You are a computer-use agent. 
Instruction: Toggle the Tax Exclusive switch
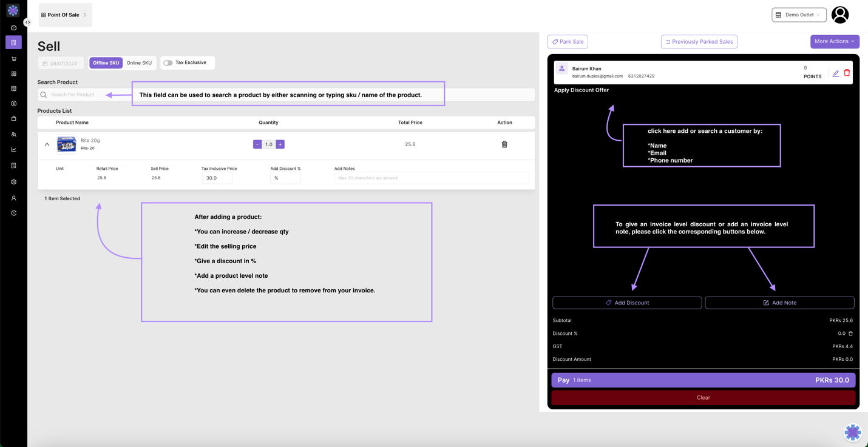pyautogui.click(x=168, y=63)
